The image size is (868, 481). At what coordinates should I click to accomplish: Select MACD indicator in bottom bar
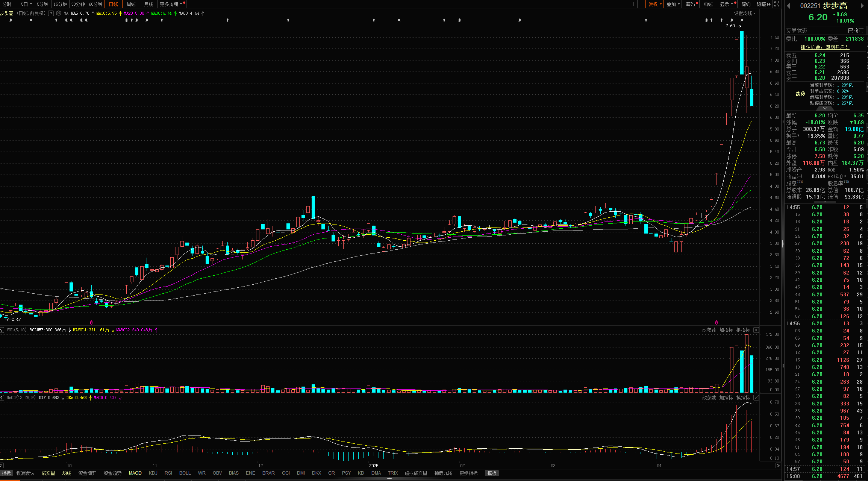point(135,473)
